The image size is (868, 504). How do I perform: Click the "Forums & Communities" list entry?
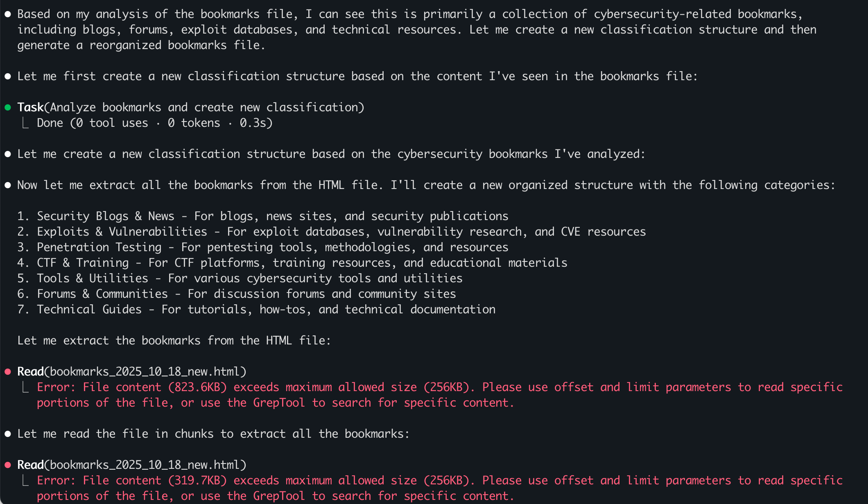click(x=102, y=294)
